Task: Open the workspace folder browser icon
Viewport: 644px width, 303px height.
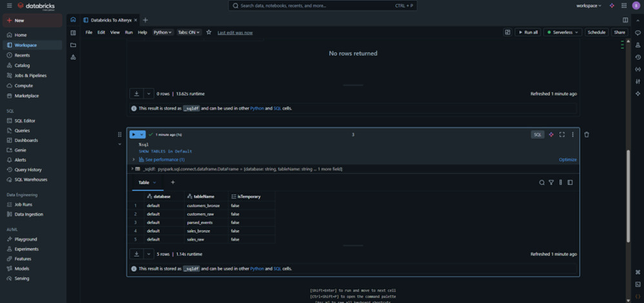Action: point(73,45)
